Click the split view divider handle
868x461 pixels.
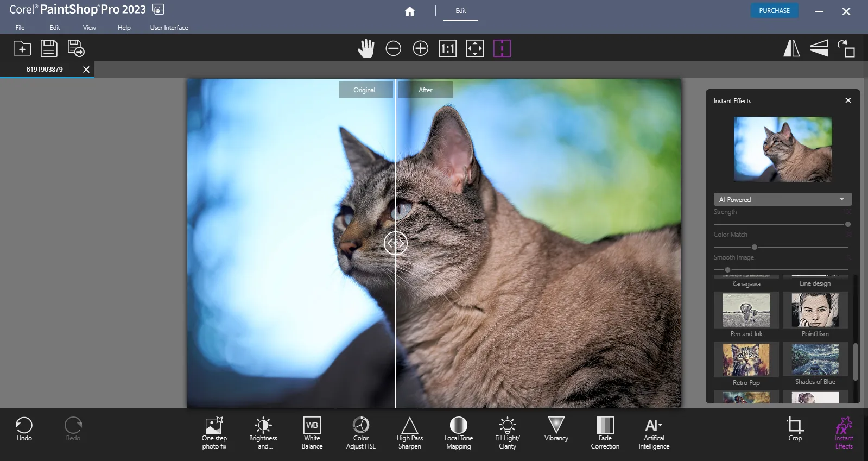pos(396,243)
